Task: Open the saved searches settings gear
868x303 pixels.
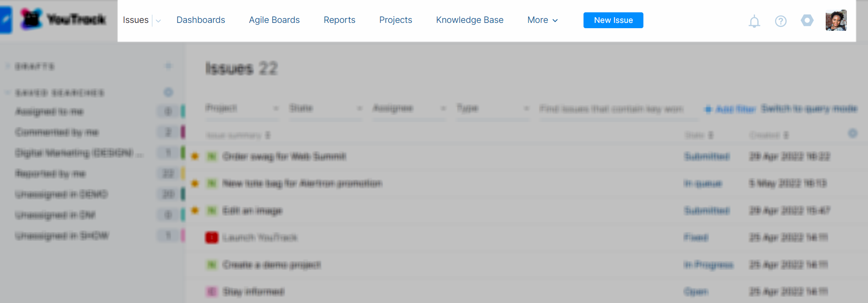Action: click(168, 92)
